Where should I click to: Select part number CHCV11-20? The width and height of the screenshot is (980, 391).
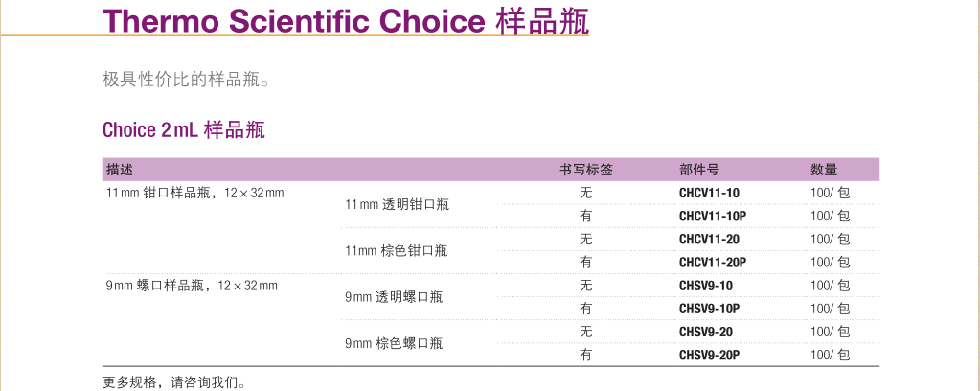tap(710, 239)
